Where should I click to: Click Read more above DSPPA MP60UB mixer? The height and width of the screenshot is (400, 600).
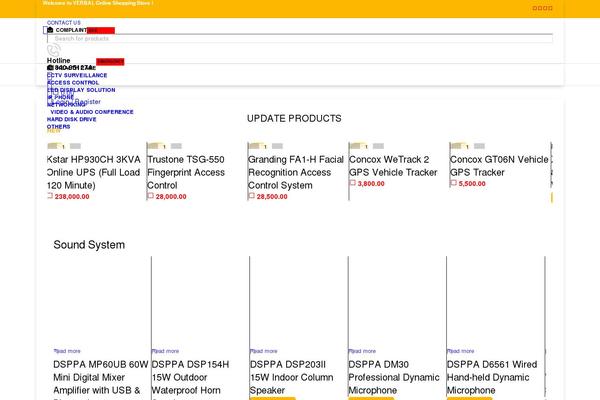click(x=67, y=351)
